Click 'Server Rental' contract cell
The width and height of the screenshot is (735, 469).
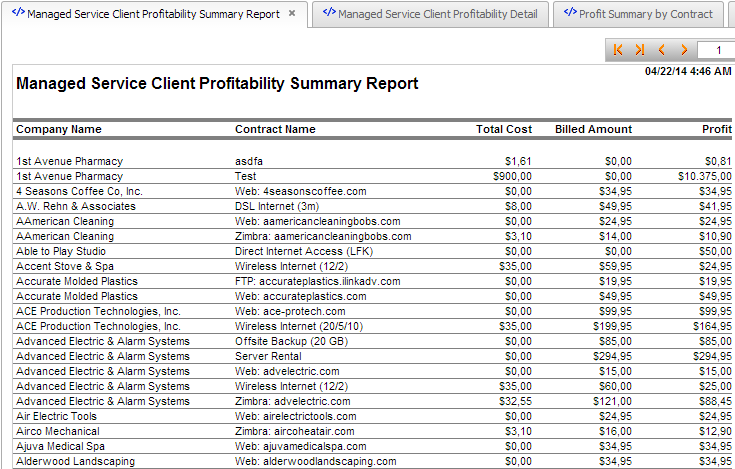coord(268,356)
